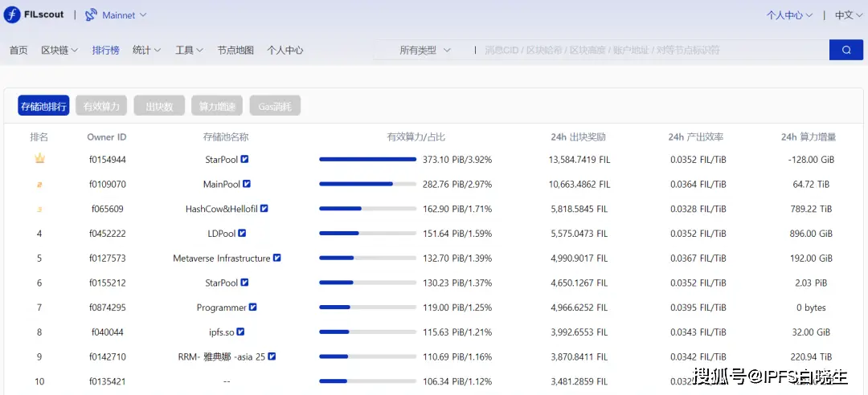Click the 24h 算力增量 column header
868x395 pixels.
click(810, 137)
